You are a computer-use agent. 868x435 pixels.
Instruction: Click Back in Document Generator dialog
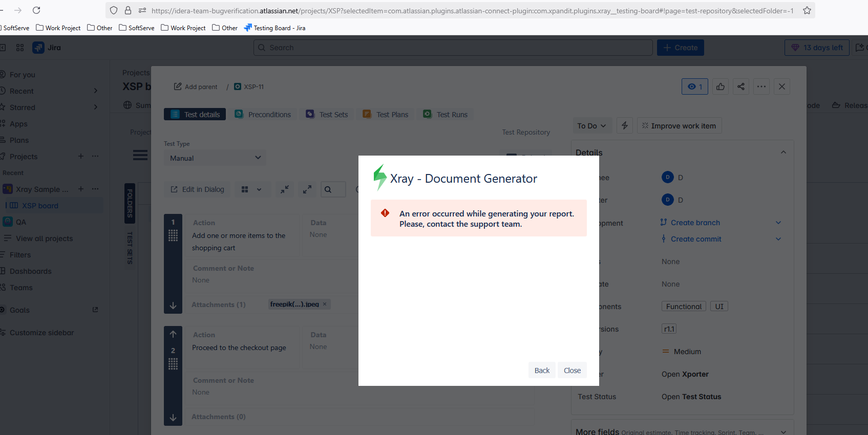542,371
